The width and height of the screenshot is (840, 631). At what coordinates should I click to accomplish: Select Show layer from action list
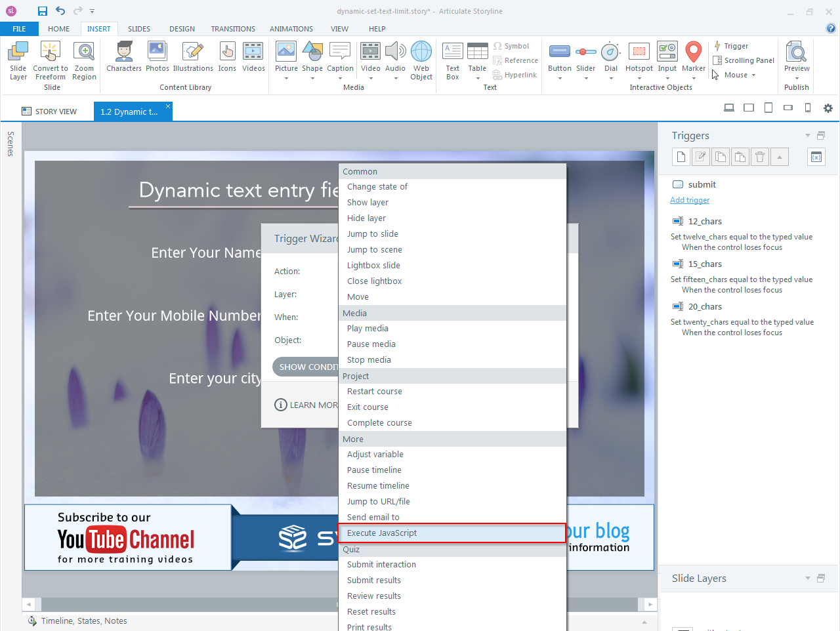coord(451,203)
